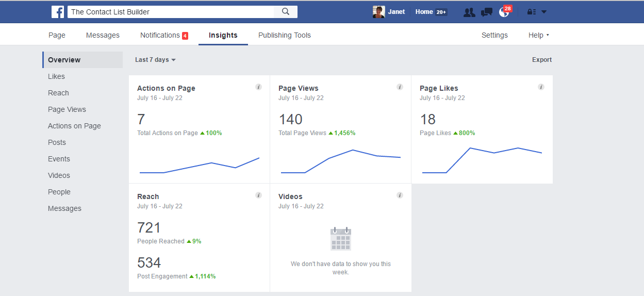Open the friend requests icon
Viewport: 644px width, 296px height.
pos(469,12)
